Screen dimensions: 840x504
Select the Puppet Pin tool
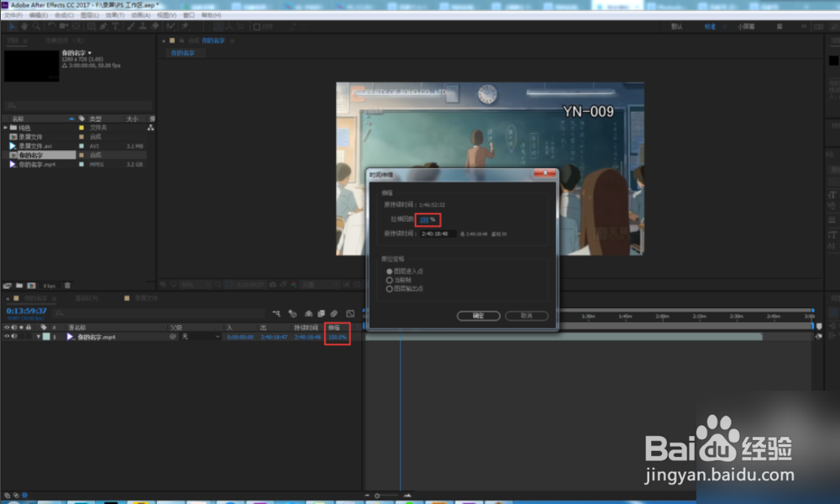(186, 26)
